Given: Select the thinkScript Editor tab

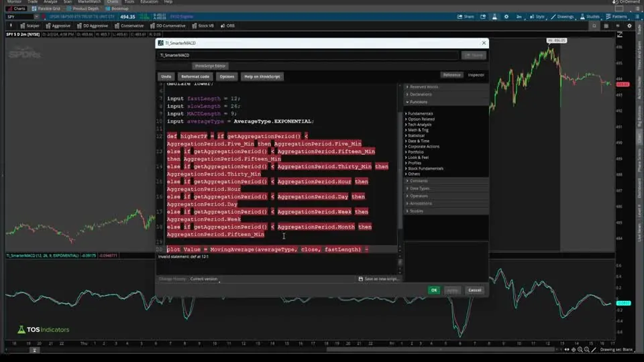Looking at the screenshot, I should click(210, 66).
